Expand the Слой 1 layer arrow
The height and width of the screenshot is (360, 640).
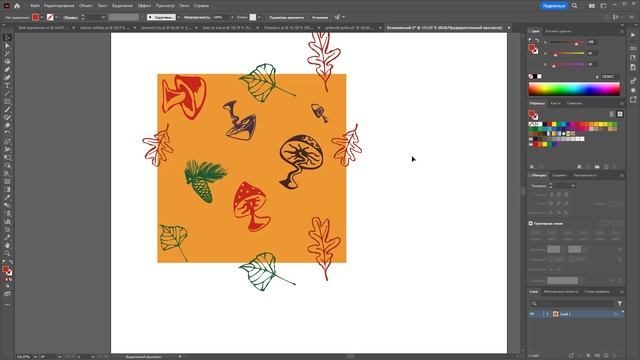pyautogui.click(x=547, y=314)
